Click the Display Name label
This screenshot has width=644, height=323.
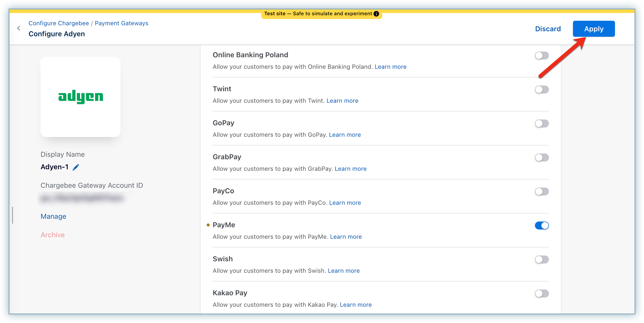(x=63, y=154)
